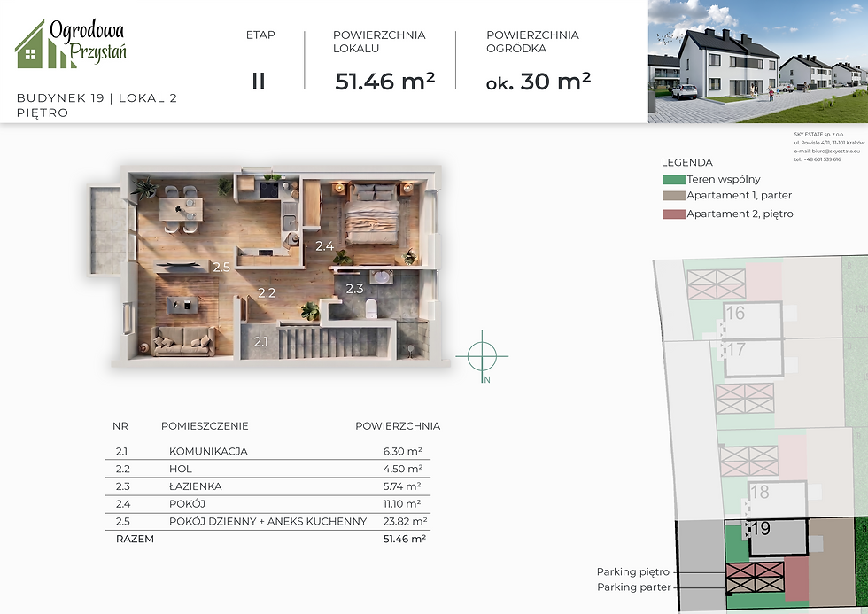The height and width of the screenshot is (614, 868).
Task: Click the 6.30 m² area value
Action: click(x=402, y=451)
